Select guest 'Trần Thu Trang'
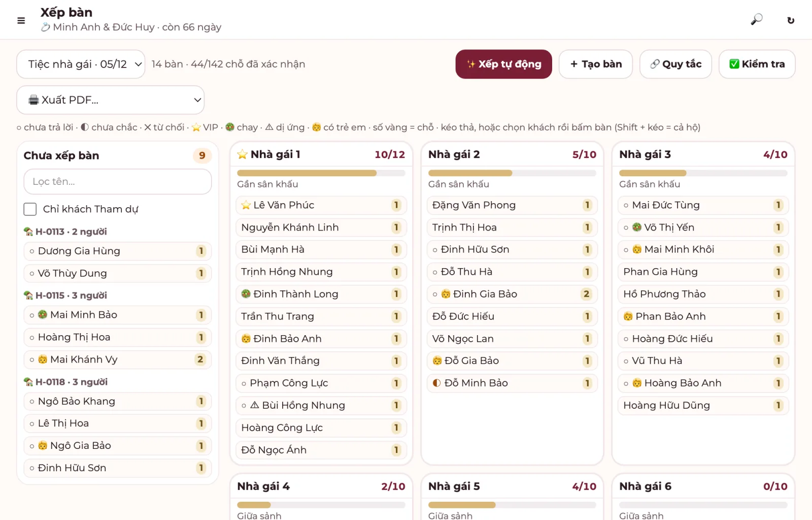This screenshot has height=520, width=812. (321, 316)
